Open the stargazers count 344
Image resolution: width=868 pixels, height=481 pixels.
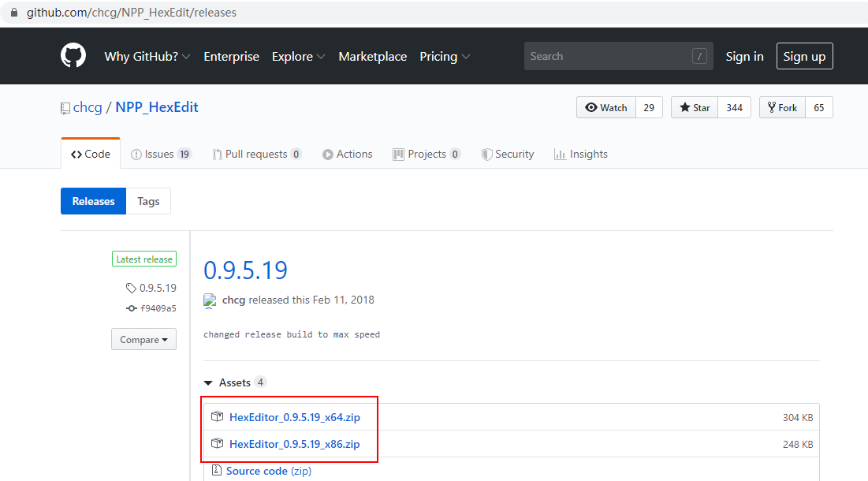pos(735,107)
